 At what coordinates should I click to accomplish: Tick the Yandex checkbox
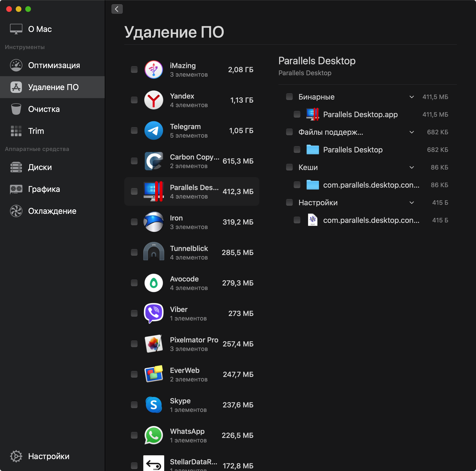pyautogui.click(x=134, y=100)
